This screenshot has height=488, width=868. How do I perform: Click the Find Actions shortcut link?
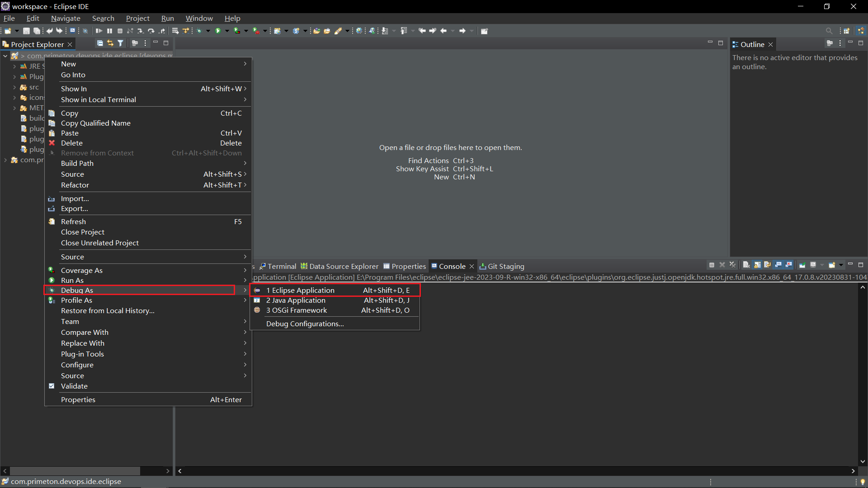click(x=428, y=160)
